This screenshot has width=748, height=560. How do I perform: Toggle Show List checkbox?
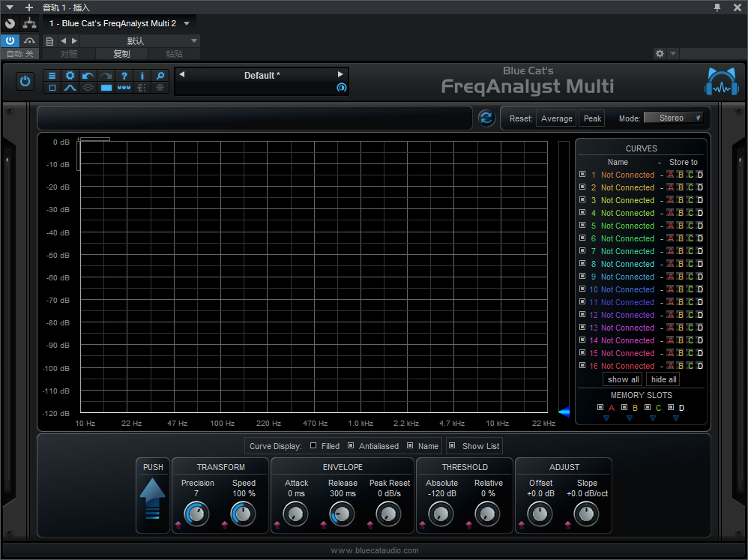click(452, 445)
